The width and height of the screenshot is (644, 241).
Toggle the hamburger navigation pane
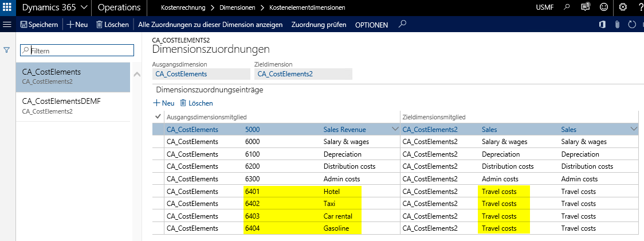(x=7, y=25)
